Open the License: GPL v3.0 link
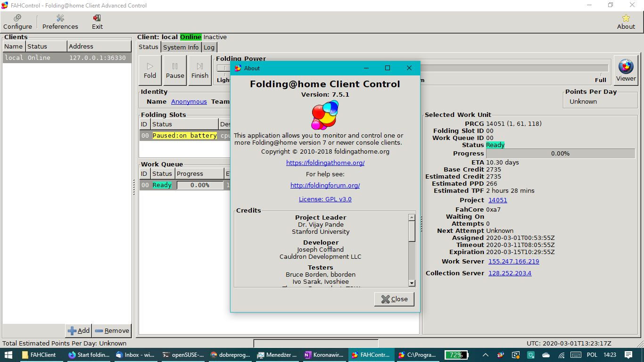Screen dimensions: 644x362 point(325,199)
